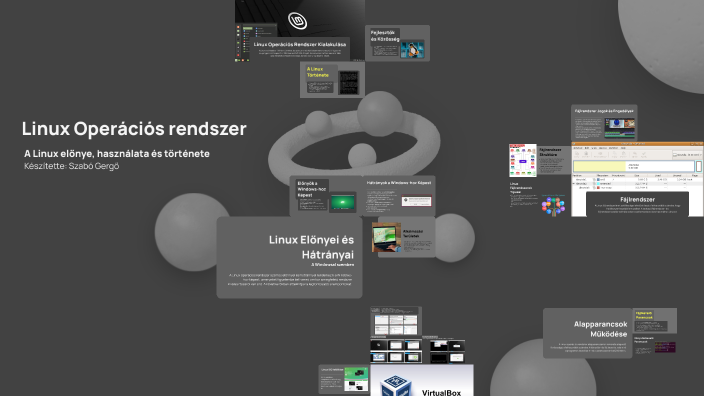The height and width of the screenshot is (396, 704).
Task: Open the 'Alkalmazási Területek' slide
Action: (x=403, y=237)
